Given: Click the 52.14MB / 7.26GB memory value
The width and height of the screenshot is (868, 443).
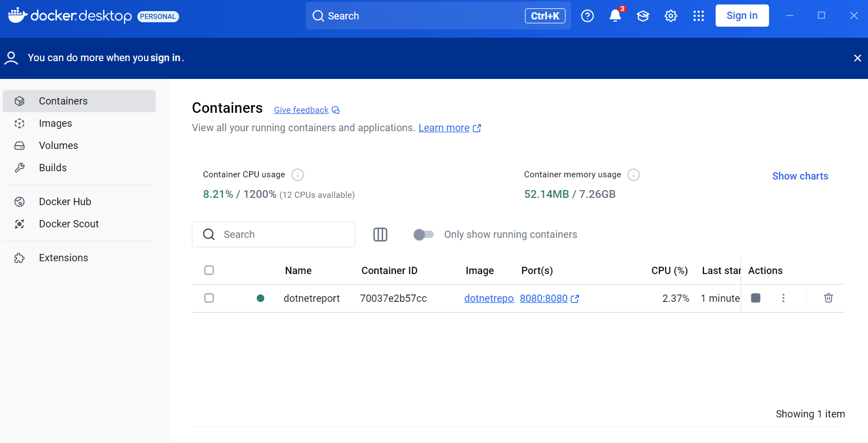Looking at the screenshot, I should (x=570, y=195).
